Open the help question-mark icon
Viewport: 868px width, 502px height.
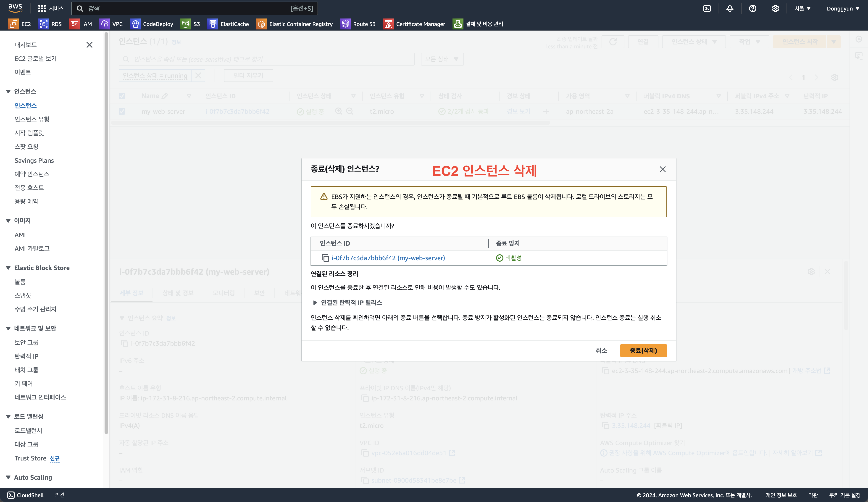pyautogui.click(x=752, y=9)
